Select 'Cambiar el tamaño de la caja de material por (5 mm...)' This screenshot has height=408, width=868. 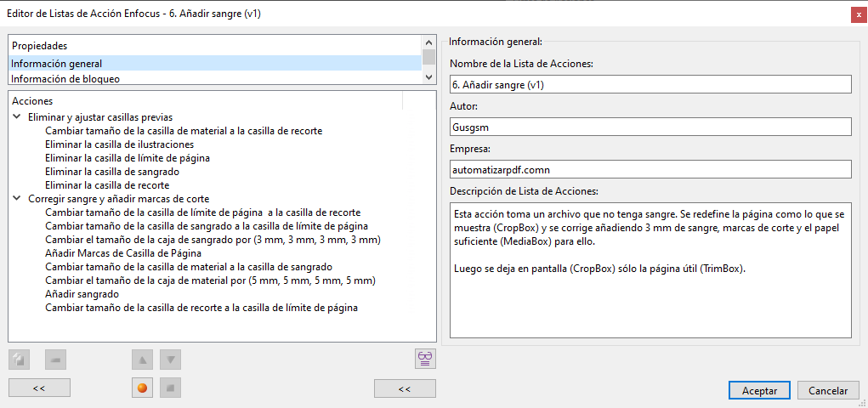211,280
